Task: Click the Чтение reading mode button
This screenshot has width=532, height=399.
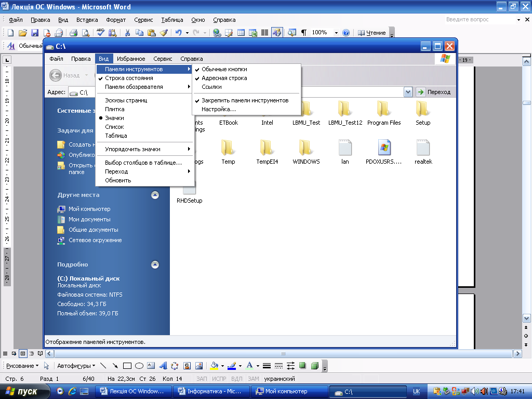Action: click(x=372, y=33)
